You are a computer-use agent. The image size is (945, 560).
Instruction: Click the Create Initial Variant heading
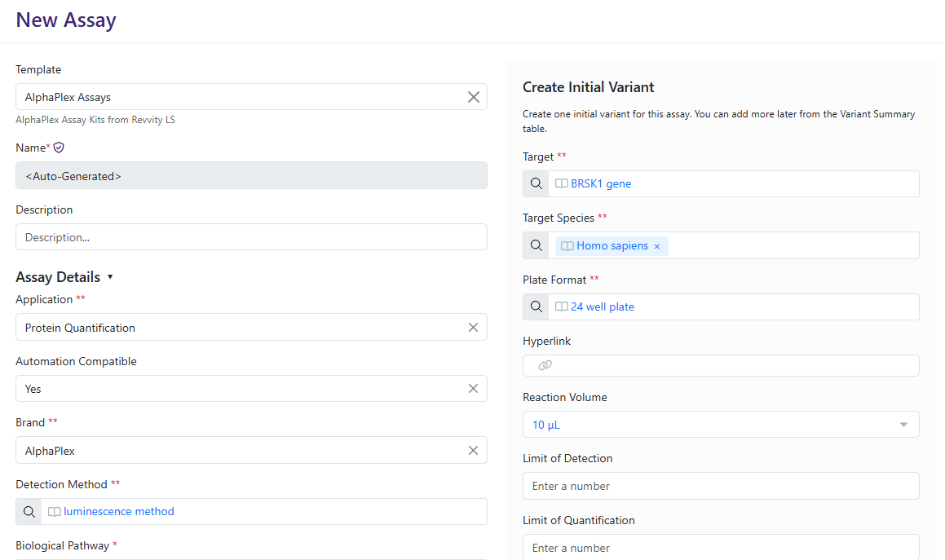(x=588, y=87)
